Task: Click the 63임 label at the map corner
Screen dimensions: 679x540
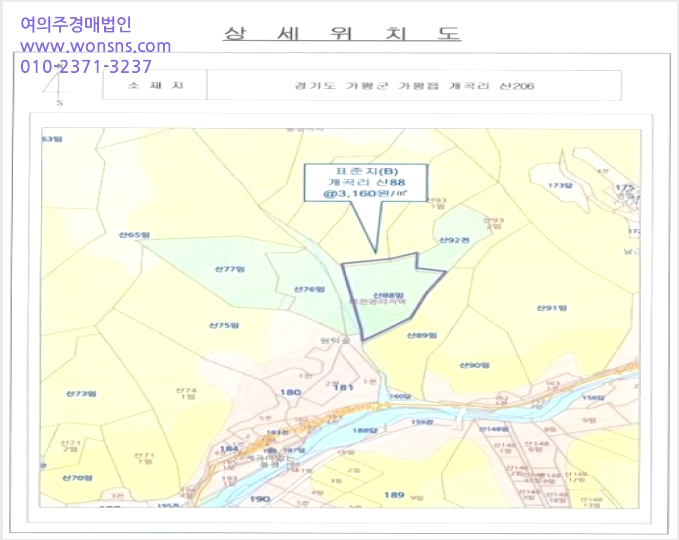Action: 52,139
